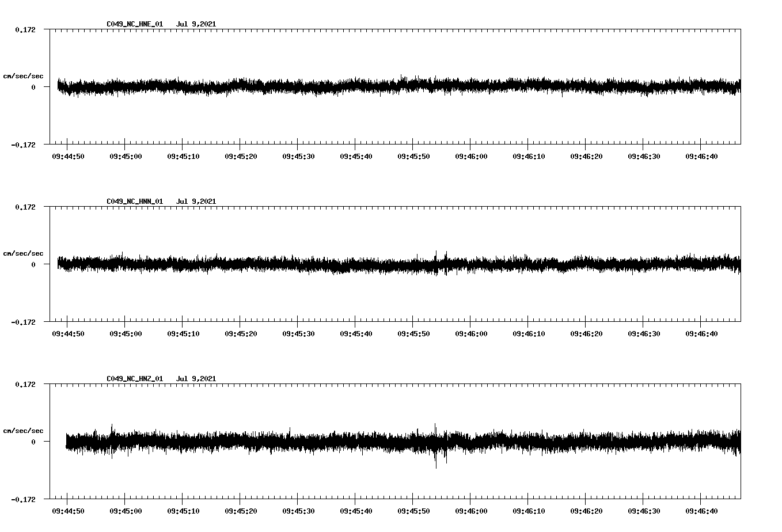The image size is (782, 532).
Task: Click the 09:45:30 time label under HNE plot
Action: 298,157
